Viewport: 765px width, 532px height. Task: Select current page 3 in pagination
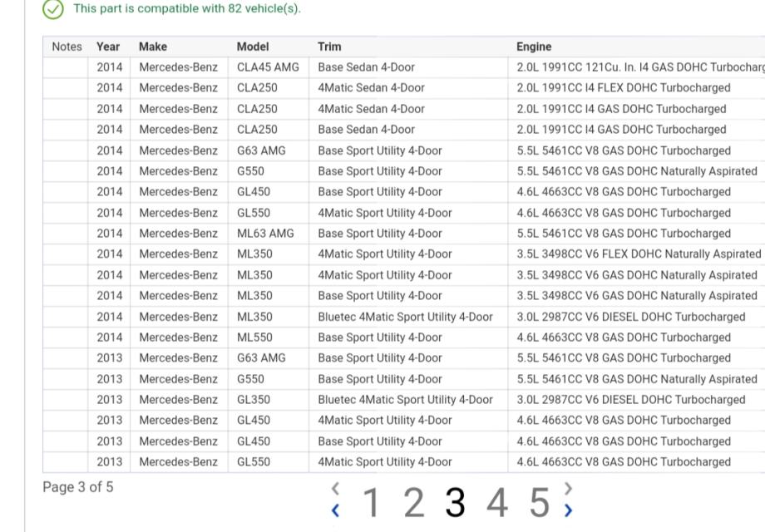pos(455,502)
